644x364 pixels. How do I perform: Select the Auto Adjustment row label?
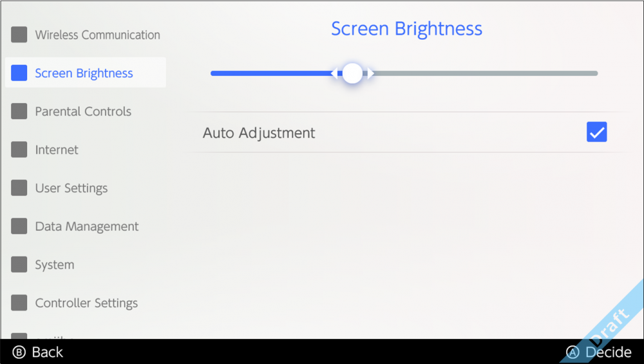[259, 133]
